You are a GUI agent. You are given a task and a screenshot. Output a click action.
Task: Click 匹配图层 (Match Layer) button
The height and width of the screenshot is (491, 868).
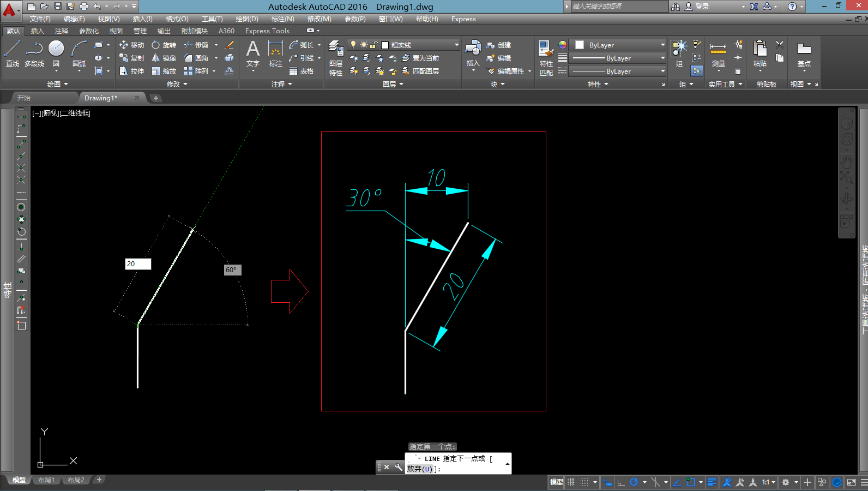[x=420, y=71]
